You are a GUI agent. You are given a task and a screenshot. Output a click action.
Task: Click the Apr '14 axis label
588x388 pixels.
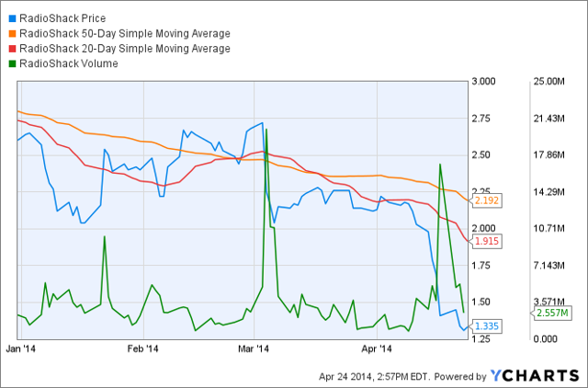click(377, 348)
